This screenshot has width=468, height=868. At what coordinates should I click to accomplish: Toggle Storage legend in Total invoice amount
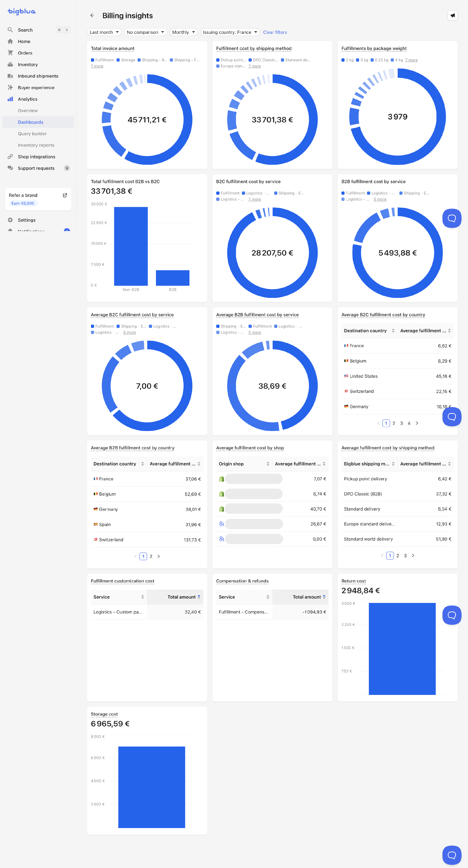126,60
